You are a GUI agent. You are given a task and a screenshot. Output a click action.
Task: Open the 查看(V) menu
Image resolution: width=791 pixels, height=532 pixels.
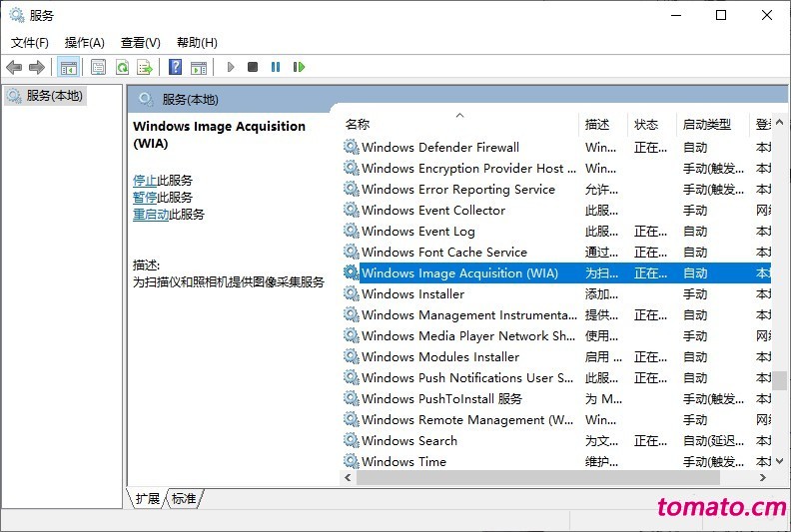click(x=140, y=42)
